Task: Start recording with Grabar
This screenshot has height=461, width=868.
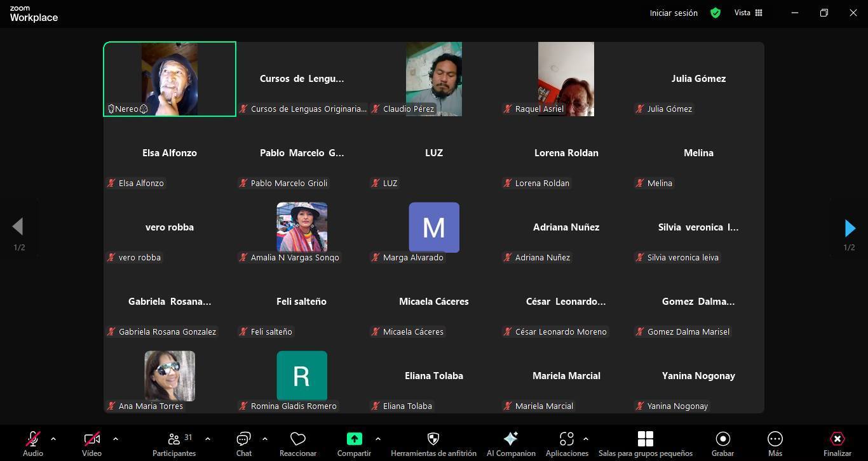Action: pyautogui.click(x=722, y=443)
